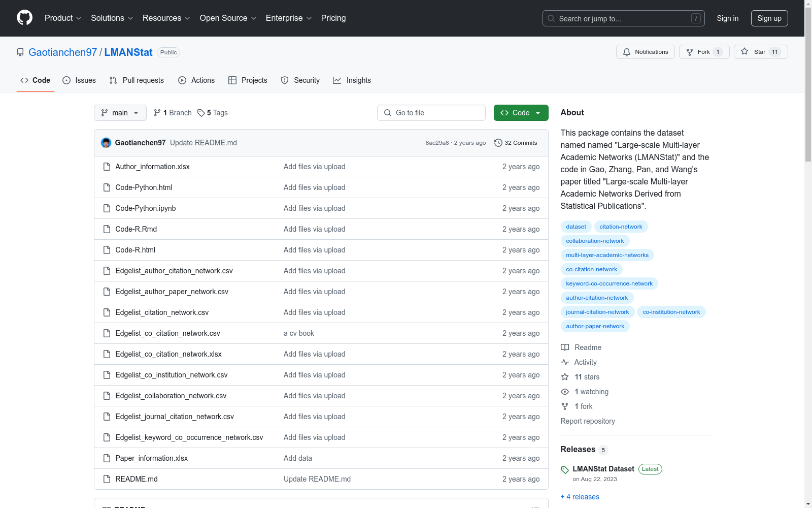Switch to the Insights tab
The height and width of the screenshot is (508, 812).
[x=352, y=80]
